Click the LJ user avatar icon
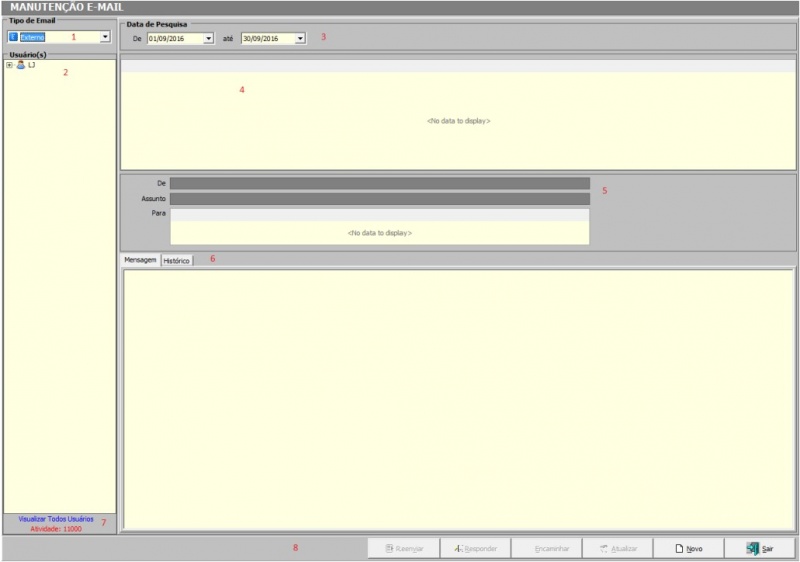Screen dimensions: 800x562 point(21,65)
